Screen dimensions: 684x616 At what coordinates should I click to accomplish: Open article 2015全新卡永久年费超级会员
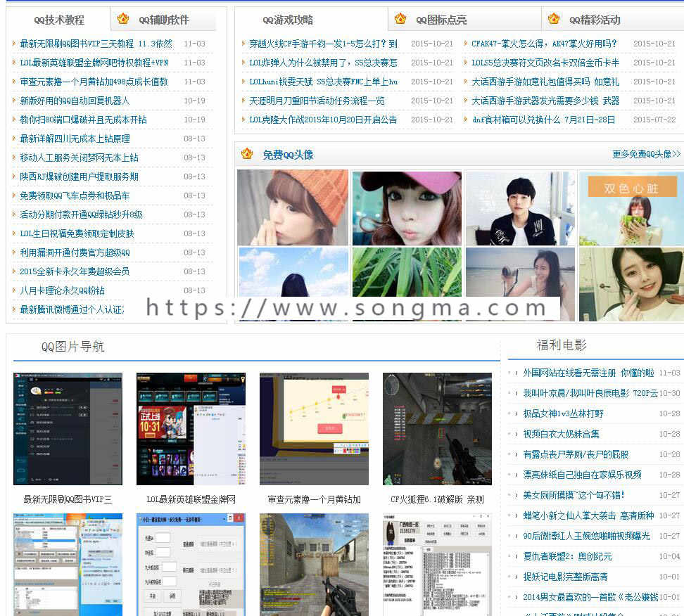point(75,271)
